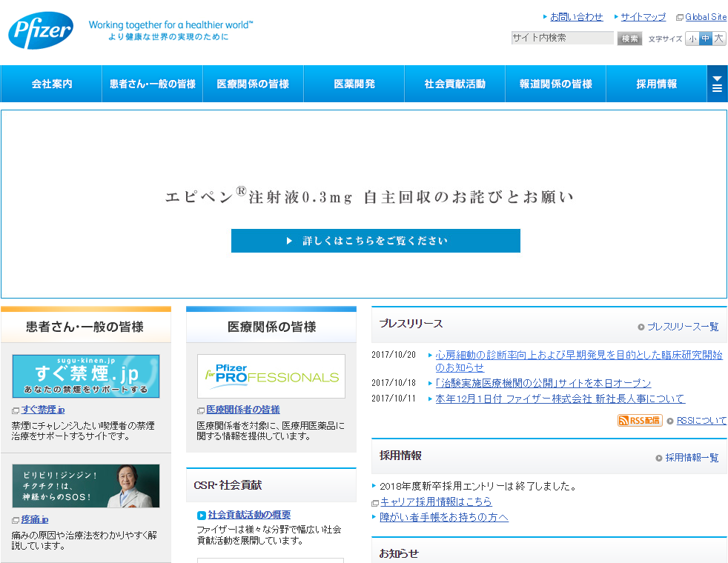Screen dimensions: 728x563
Task: Open the Global Site link
Action: pyautogui.click(x=706, y=17)
